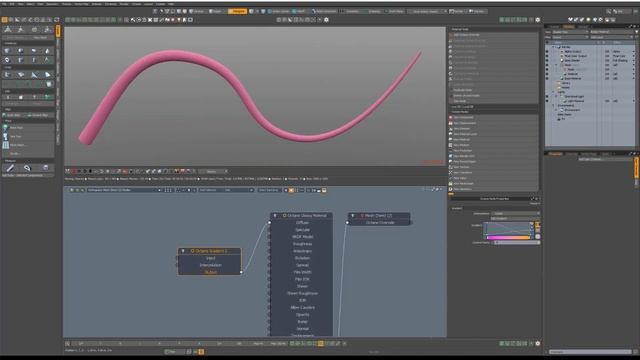640x360 pixels.
Task: Select Polygons selection mode button
Action: point(237,11)
